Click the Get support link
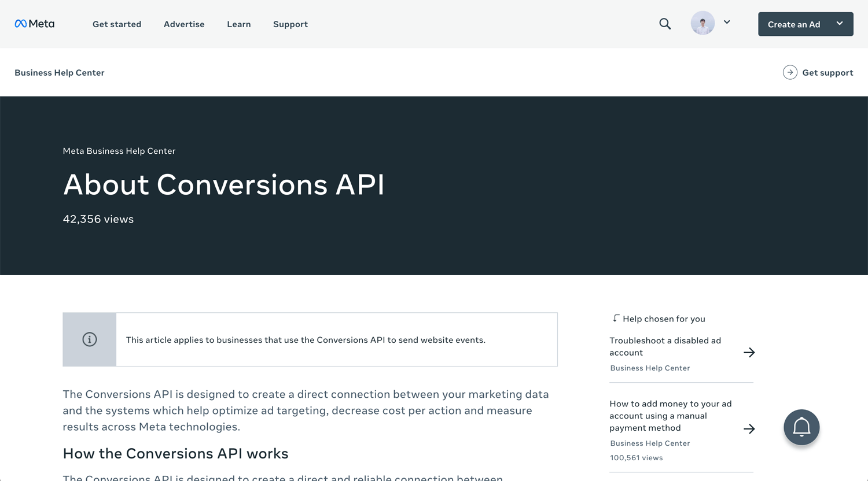 [x=827, y=72]
